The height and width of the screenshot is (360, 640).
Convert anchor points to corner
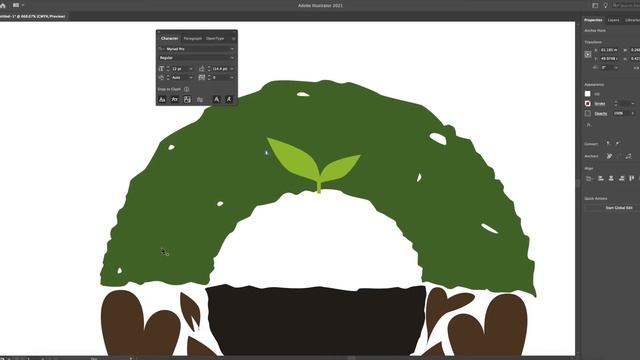pos(608,144)
